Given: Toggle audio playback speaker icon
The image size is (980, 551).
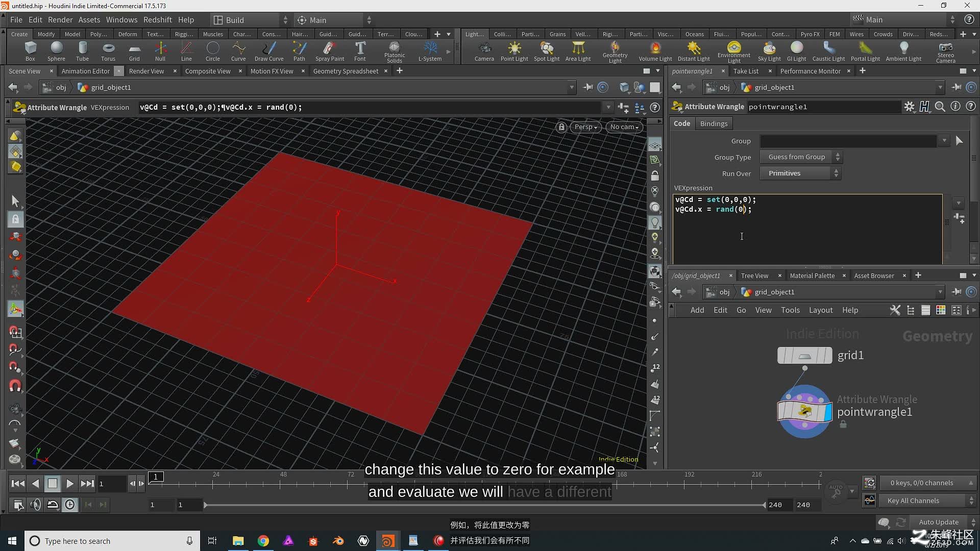Looking at the screenshot, I should tap(36, 505).
